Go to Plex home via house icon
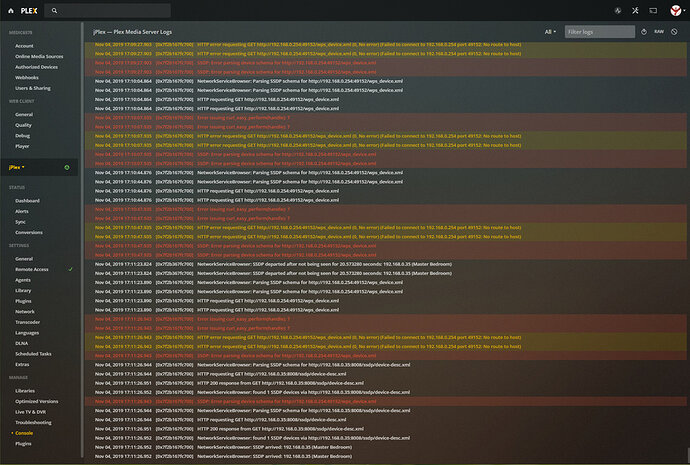 click(x=11, y=11)
